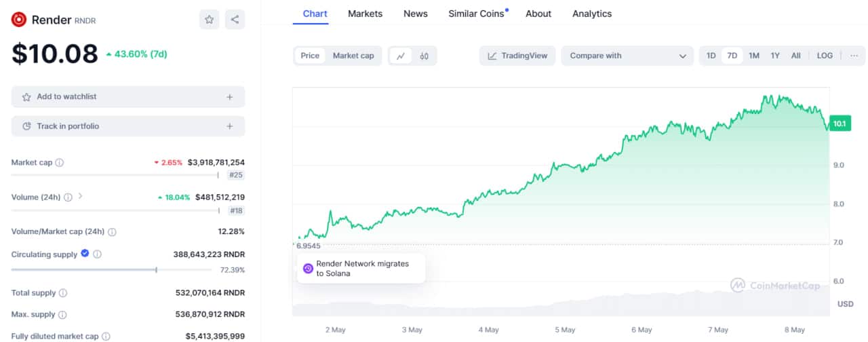Click market cap rank #25 badge
The height and width of the screenshot is (342, 868).
pyautogui.click(x=236, y=175)
